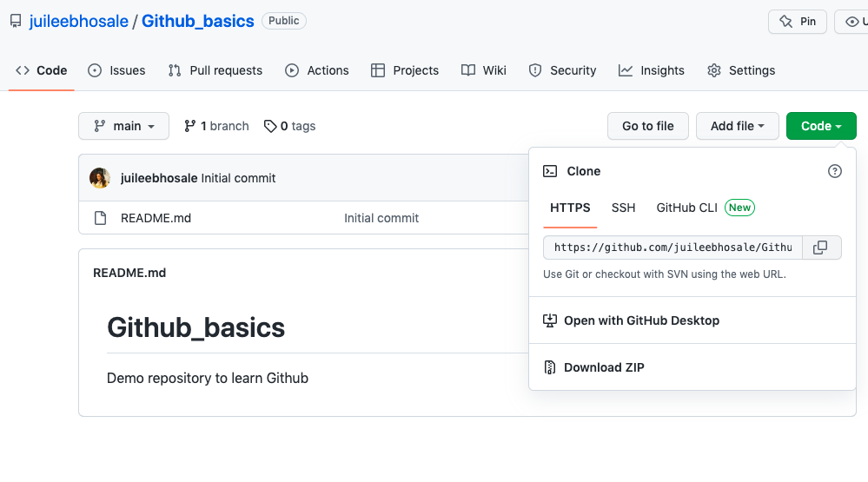Copy the clone URL with clipboard icon
Viewport: 868px width, 482px height.
(x=821, y=248)
